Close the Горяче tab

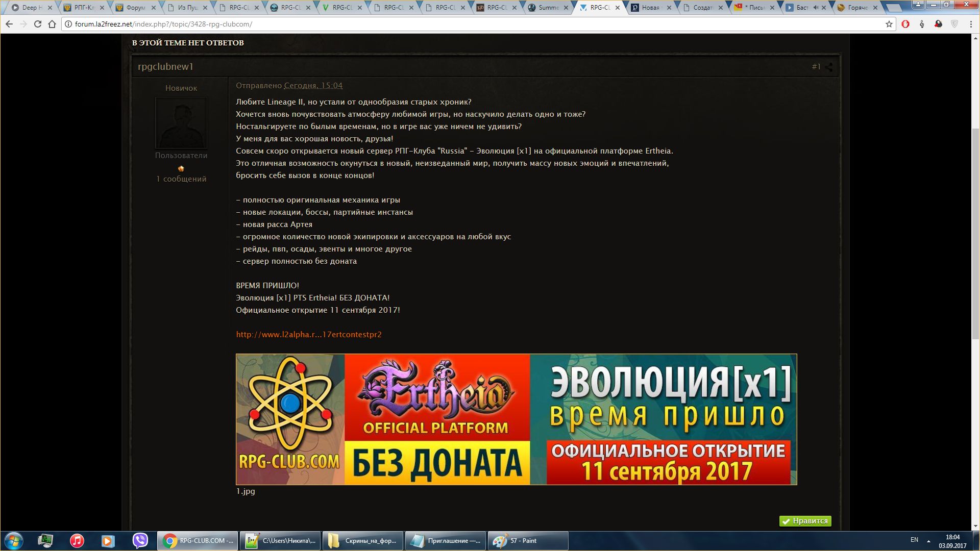pyautogui.click(x=875, y=8)
